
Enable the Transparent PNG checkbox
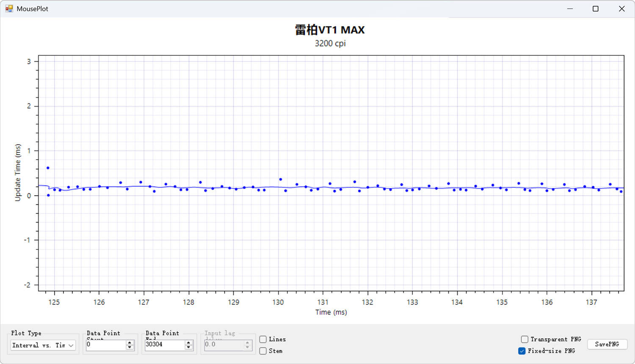tap(525, 339)
